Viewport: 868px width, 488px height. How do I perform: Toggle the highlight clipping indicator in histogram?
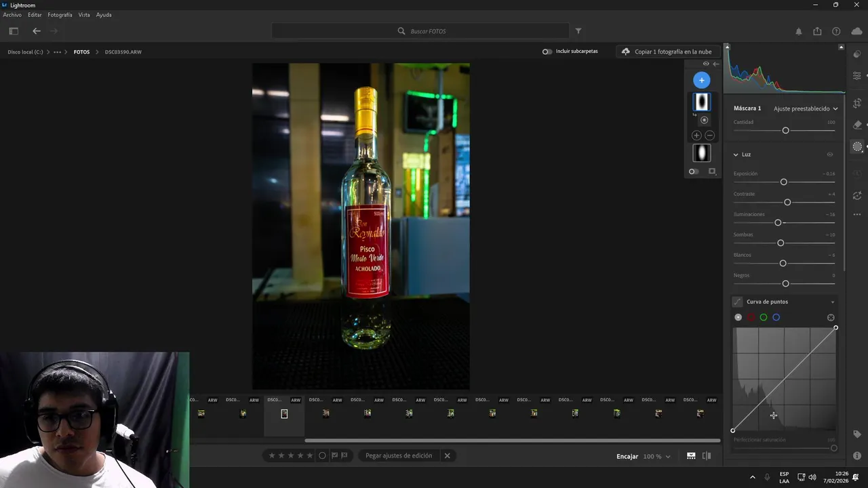point(842,47)
